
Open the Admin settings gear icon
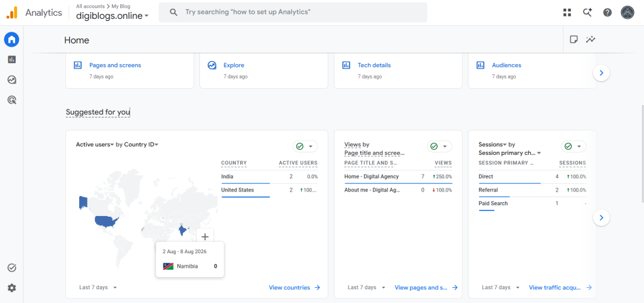[x=11, y=288]
